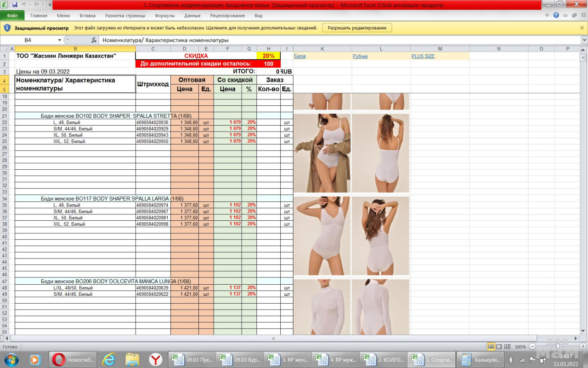Switch to the Формулы ribbon tab
This screenshot has width=588, height=368.
pyautogui.click(x=164, y=15)
